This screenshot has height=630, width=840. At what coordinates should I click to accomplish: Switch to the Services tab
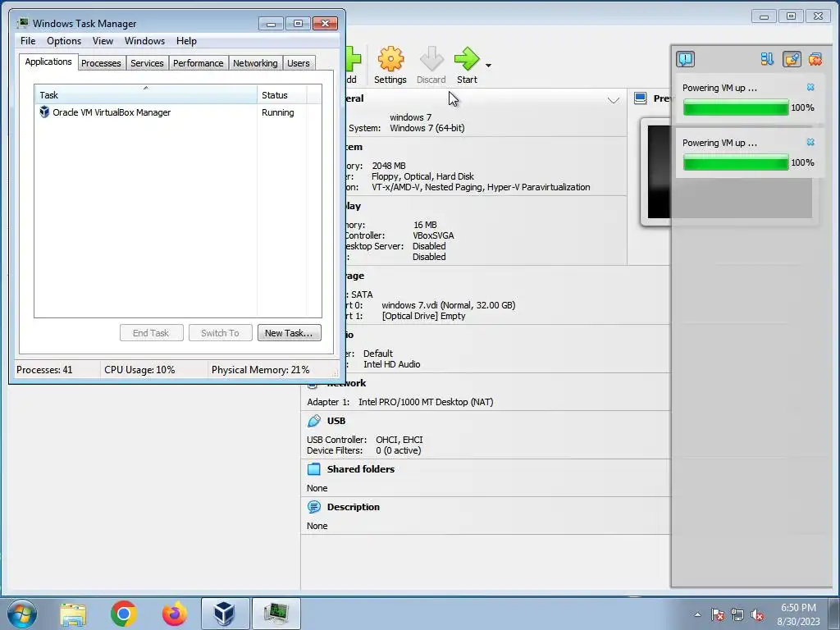coord(148,63)
